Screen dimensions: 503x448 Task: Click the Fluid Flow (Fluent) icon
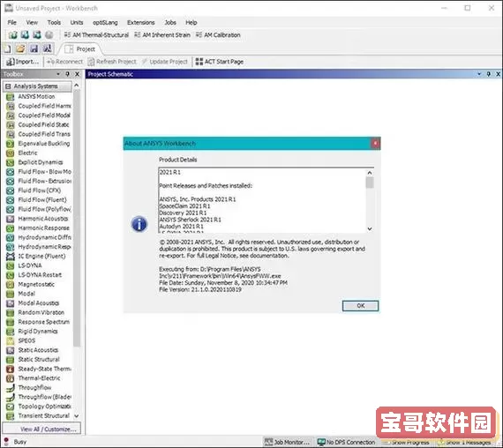point(11,200)
